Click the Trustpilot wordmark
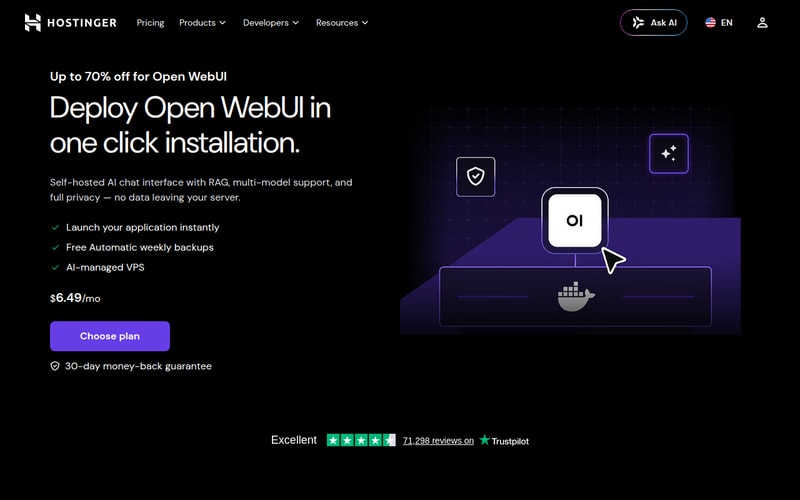This screenshot has height=500, width=800. [x=510, y=441]
